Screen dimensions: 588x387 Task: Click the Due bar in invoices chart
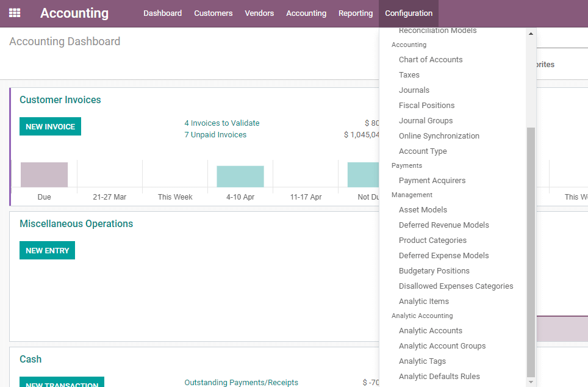pyautogui.click(x=45, y=175)
